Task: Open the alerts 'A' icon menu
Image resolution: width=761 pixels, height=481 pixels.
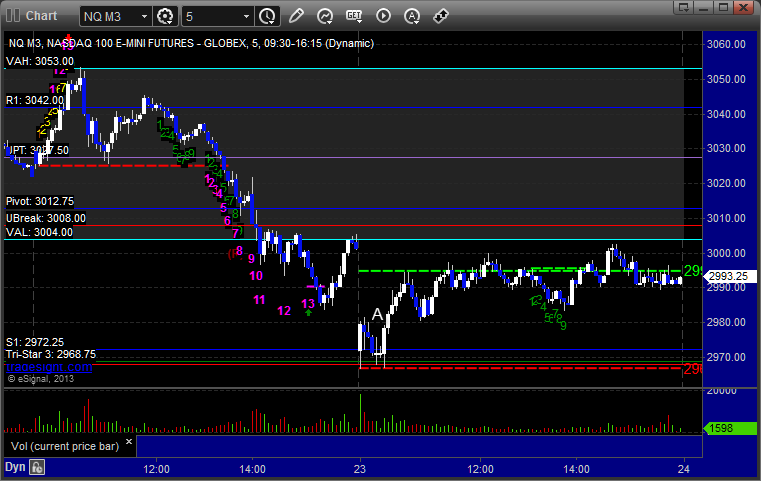Action: coord(412,16)
